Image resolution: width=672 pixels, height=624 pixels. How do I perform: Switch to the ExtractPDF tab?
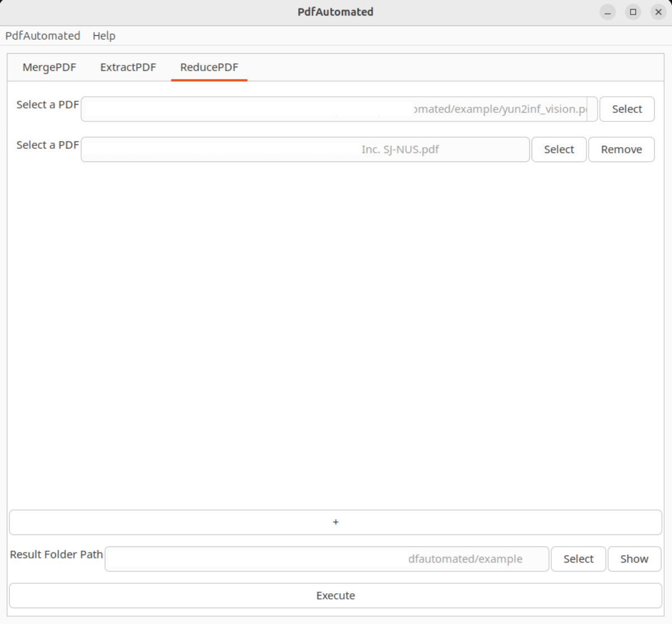(x=128, y=67)
